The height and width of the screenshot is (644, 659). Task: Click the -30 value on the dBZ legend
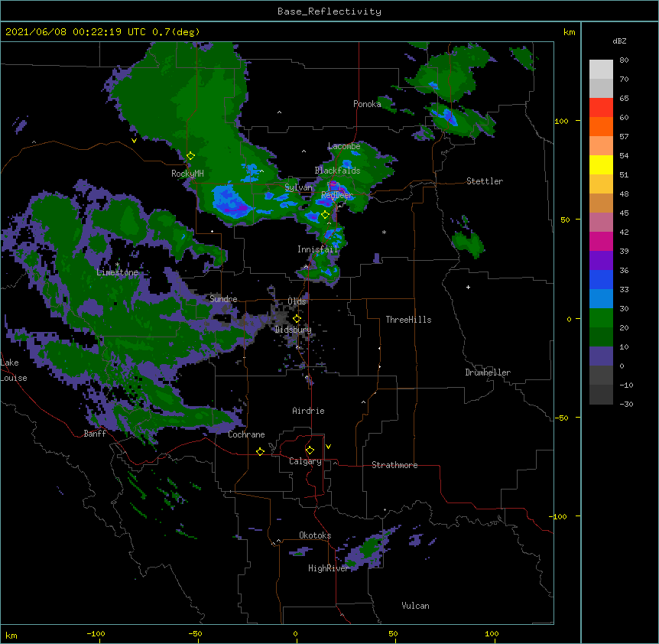626,404
